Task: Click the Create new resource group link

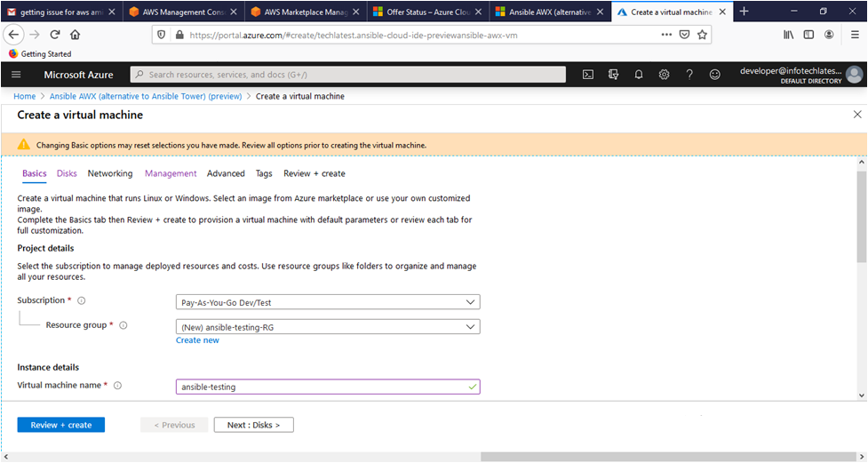Action: (x=197, y=340)
